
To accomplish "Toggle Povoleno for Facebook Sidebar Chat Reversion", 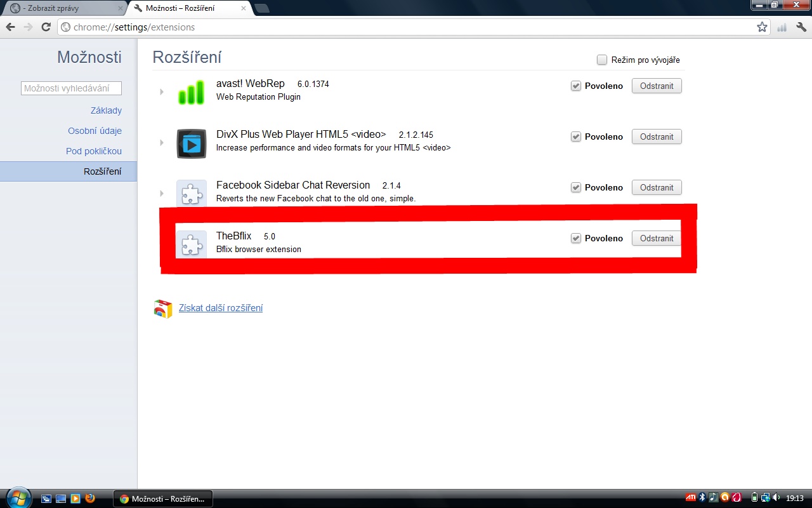I will point(576,187).
